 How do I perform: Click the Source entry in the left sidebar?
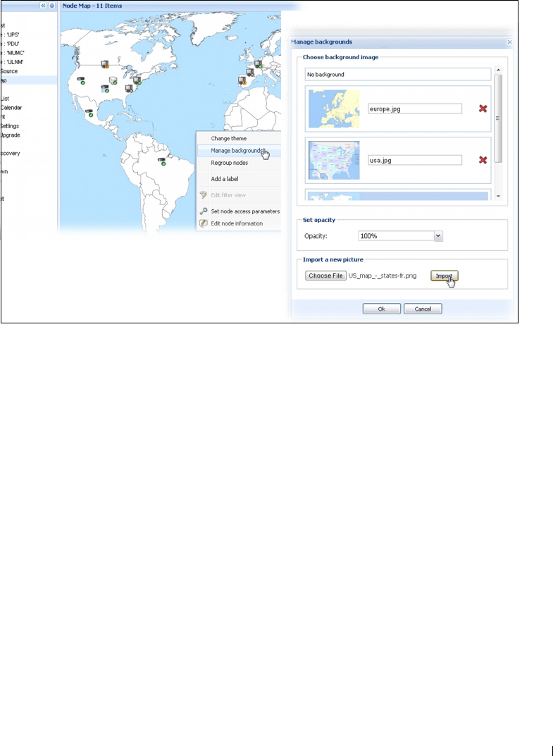tap(8, 71)
